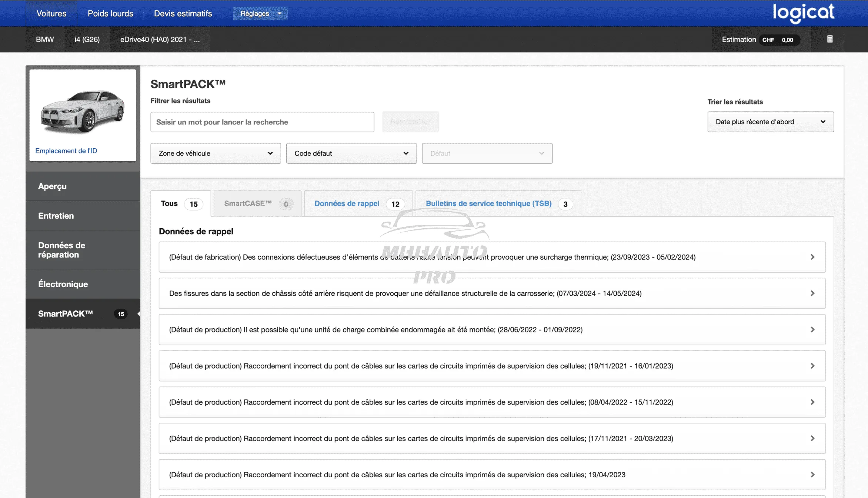Screen dimensions: 868x498
Task: Focus the search keyword input field
Action: (x=262, y=122)
